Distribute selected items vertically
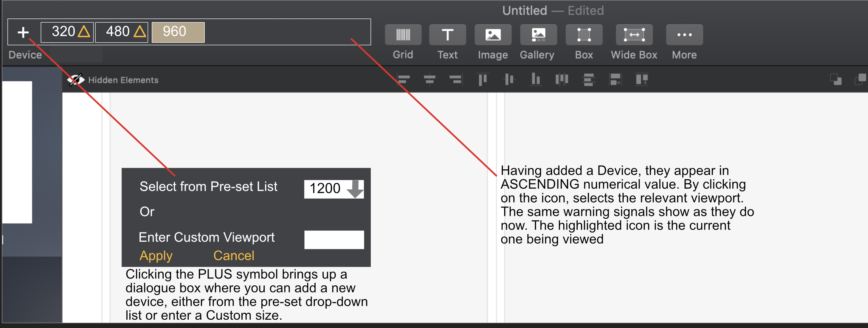The image size is (868, 328). tap(588, 80)
